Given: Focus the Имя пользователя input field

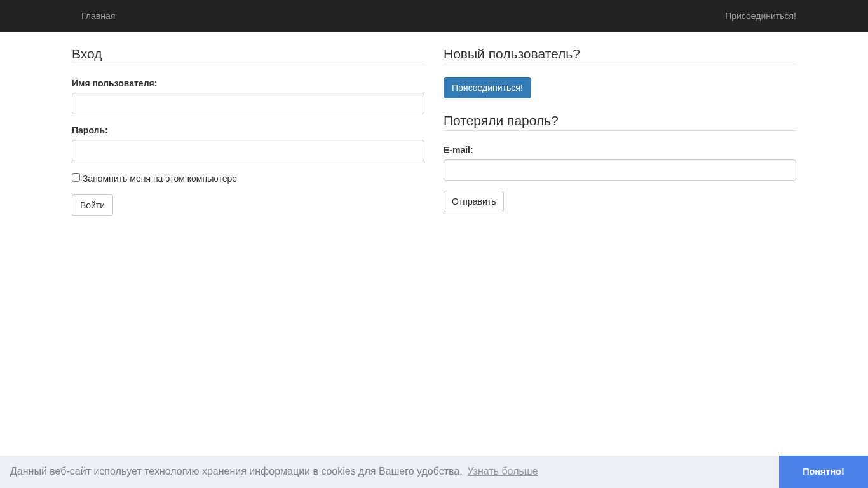Looking at the screenshot, I should (x=248, y=104).
